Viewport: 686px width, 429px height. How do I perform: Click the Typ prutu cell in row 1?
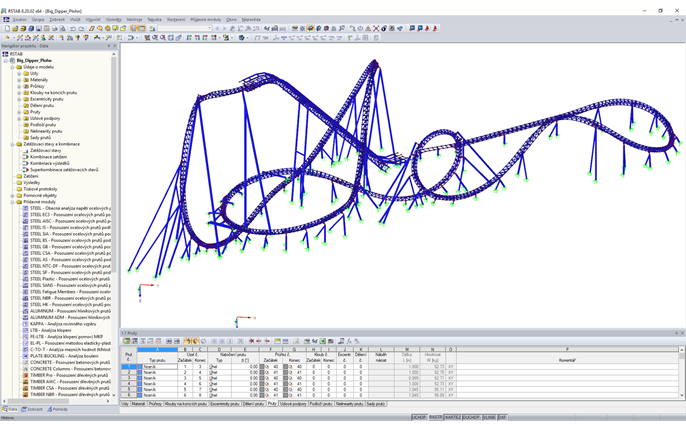[x=158, y=366]
